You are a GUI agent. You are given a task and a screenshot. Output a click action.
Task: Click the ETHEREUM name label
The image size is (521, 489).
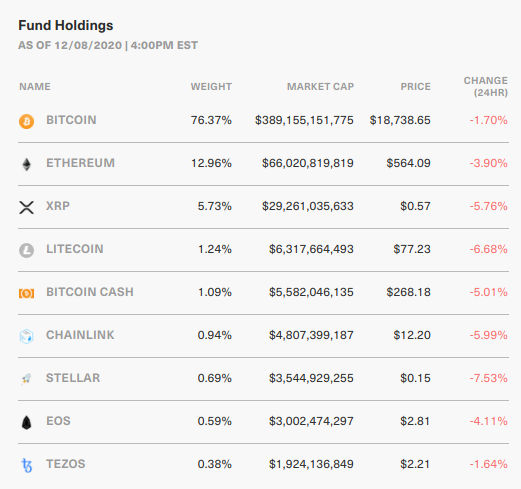tap(80, 163)
